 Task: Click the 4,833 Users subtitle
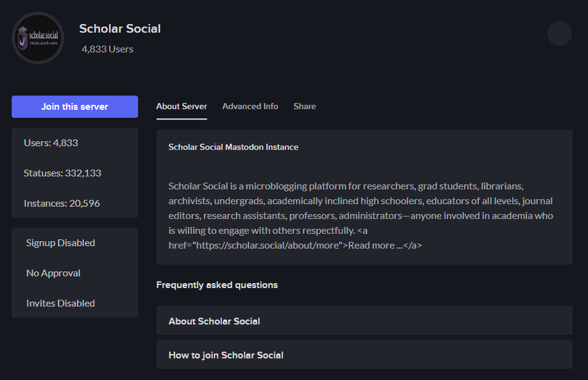106,49
